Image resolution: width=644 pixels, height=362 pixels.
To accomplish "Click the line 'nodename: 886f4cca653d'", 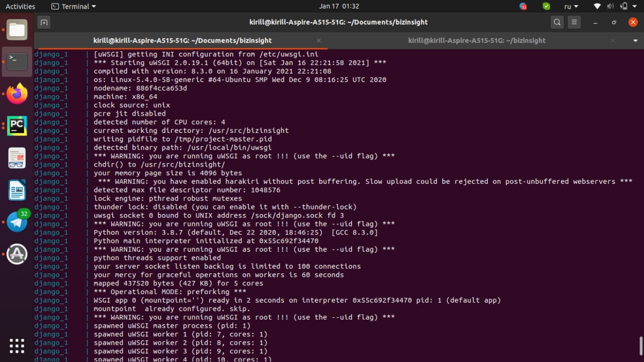I will pyautogui.click(x=140, y=88).
